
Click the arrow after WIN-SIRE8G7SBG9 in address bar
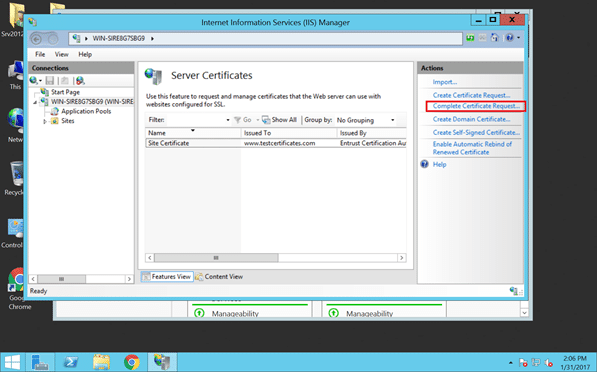click(x=152, y=38)
